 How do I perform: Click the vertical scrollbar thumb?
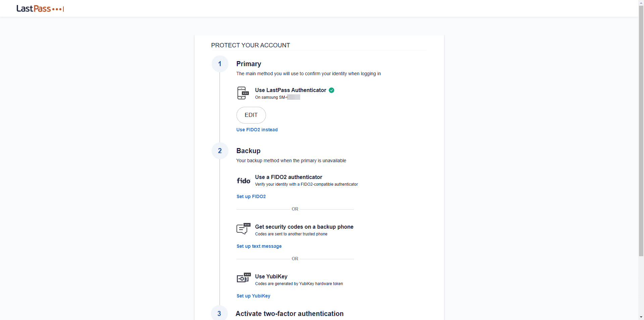coord(641,131)
